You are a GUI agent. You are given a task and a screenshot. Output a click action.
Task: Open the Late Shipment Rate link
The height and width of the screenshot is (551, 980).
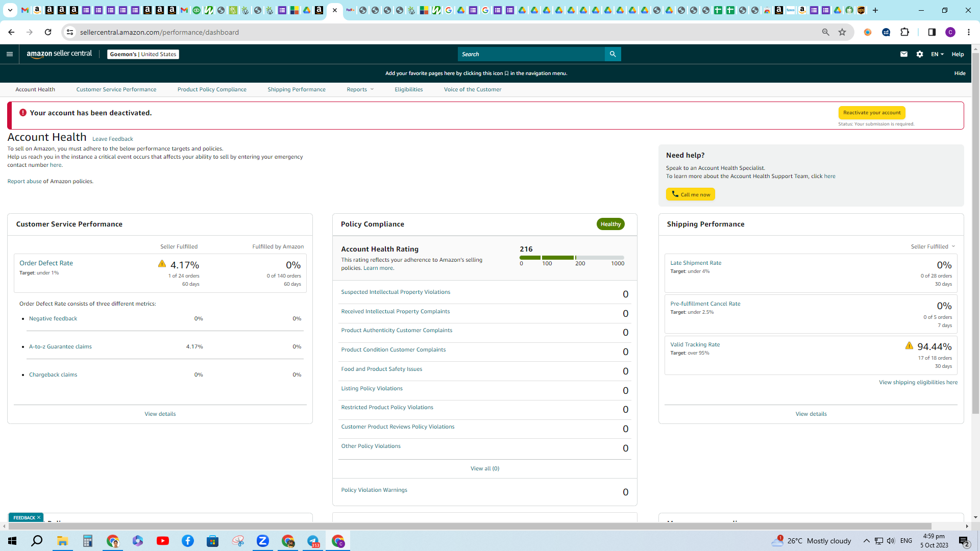click(696, 263)
